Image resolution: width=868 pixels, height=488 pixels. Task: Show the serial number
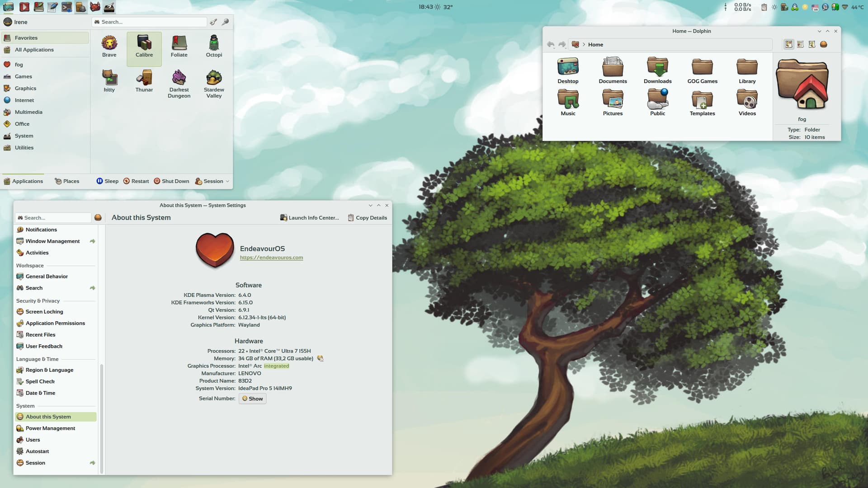(x=252, y=399)
